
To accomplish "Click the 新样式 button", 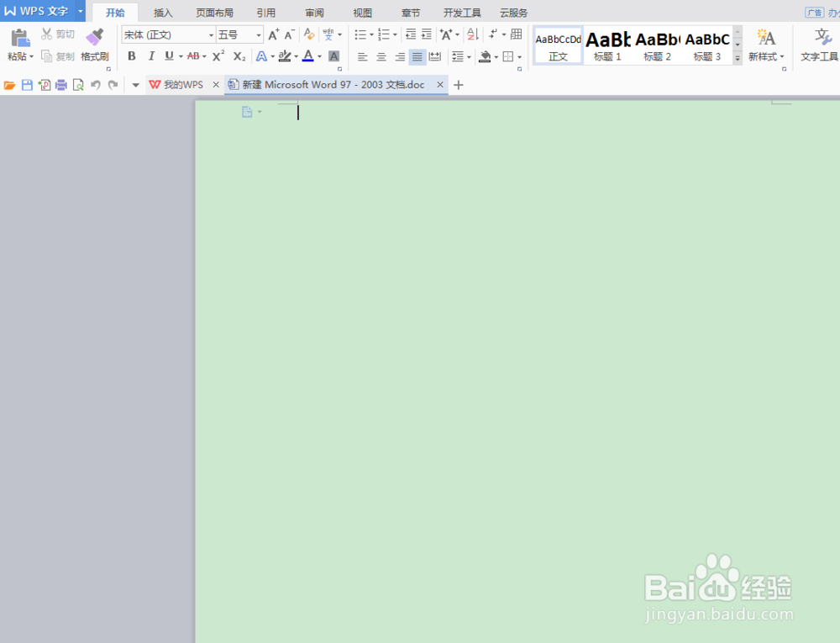I will 766,45.
